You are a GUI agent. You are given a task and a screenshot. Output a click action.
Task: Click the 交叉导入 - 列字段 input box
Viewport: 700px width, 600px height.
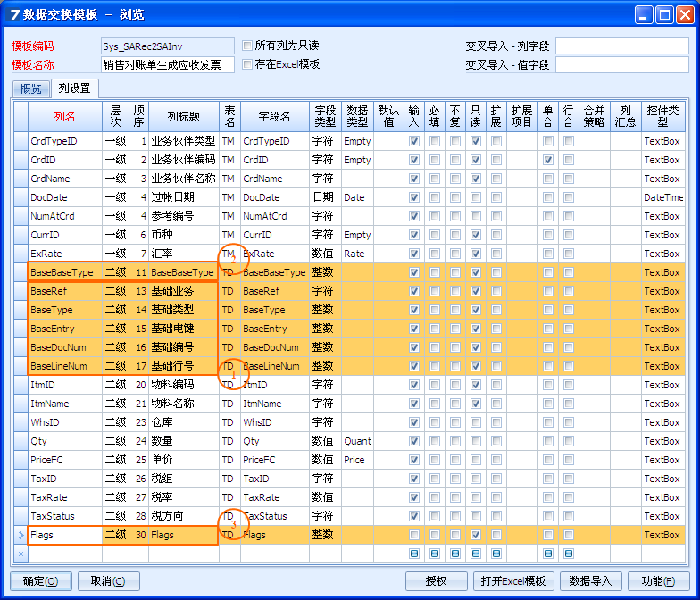(621, 46)
